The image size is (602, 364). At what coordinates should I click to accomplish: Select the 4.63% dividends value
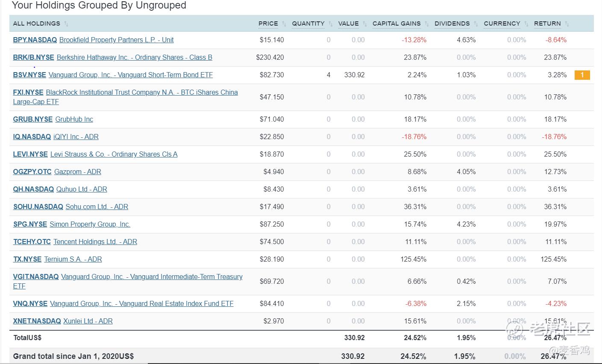click(x=466, y=40)
